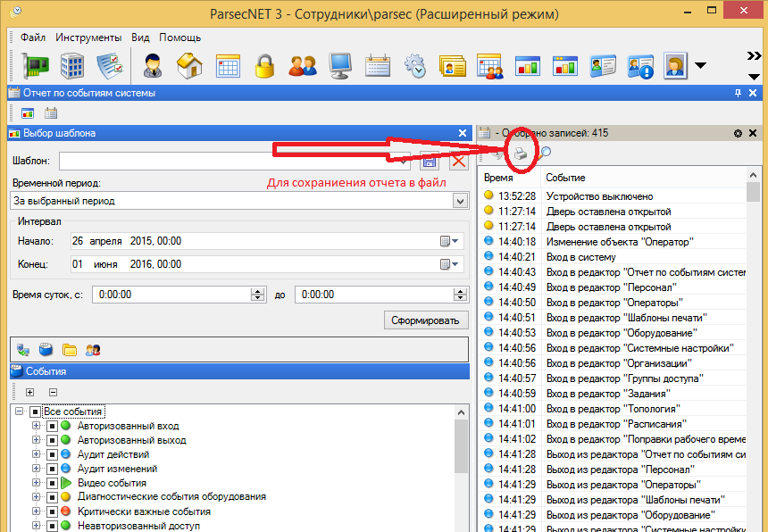Toggle the "Аудит изменений" checkbox
The height and width of the screenshot is (532, 768).
[x=53, y=469]
